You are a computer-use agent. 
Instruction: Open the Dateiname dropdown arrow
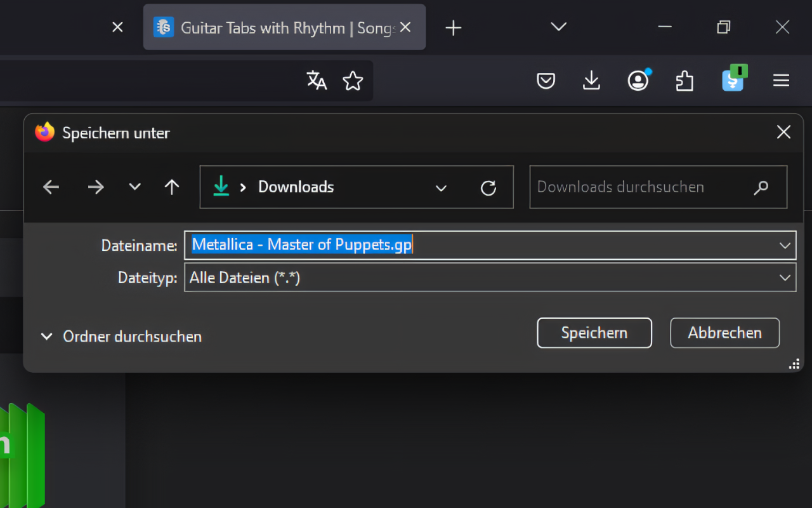785,245
